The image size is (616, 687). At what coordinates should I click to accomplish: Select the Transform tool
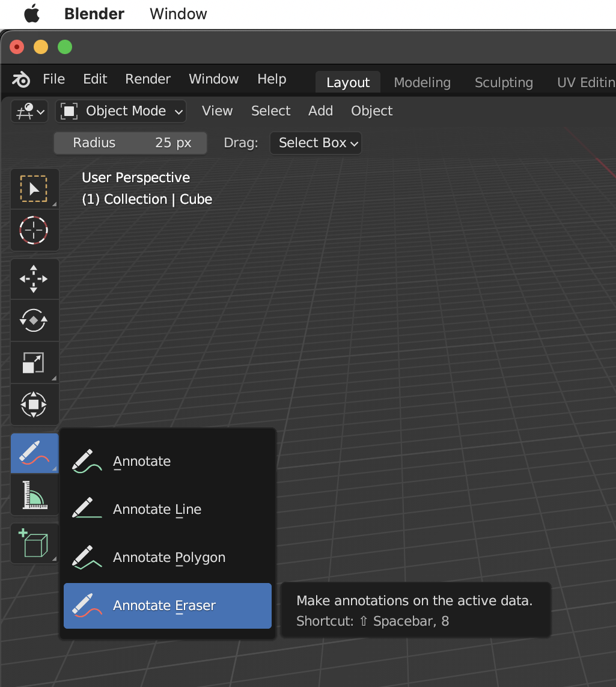pyautogui.click(x=34, y=405)
